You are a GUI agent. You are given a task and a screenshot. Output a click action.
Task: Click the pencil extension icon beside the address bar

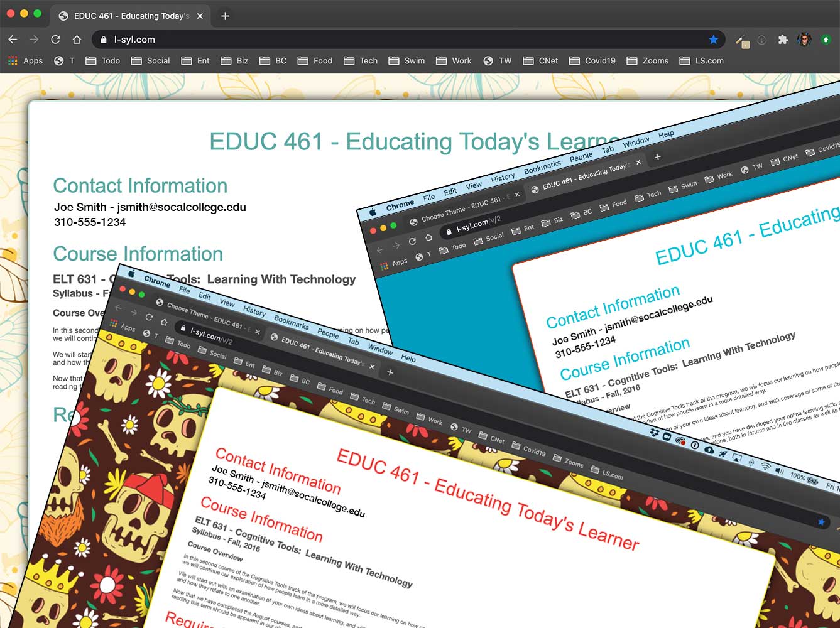(x=743, y=40)
